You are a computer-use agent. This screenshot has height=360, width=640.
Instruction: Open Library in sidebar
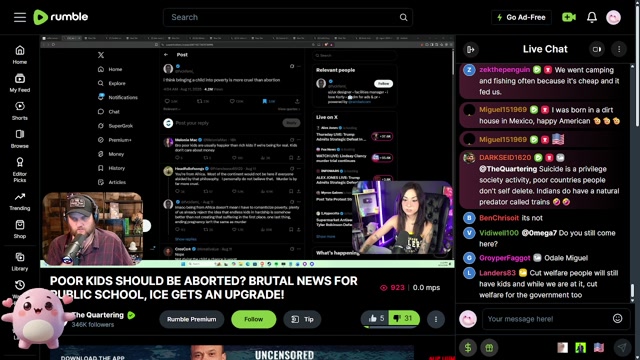pos(20,261)
